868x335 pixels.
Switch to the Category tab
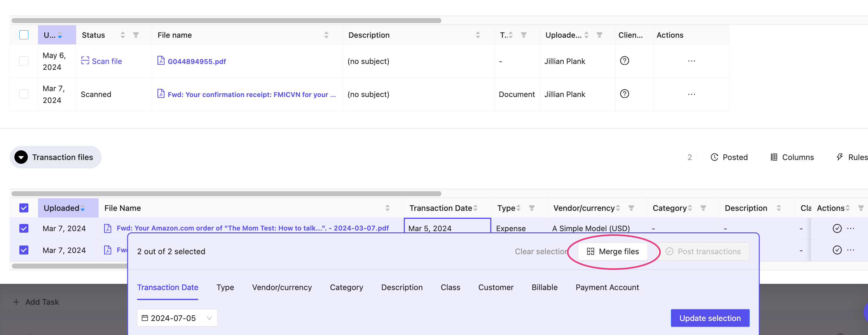346,287
